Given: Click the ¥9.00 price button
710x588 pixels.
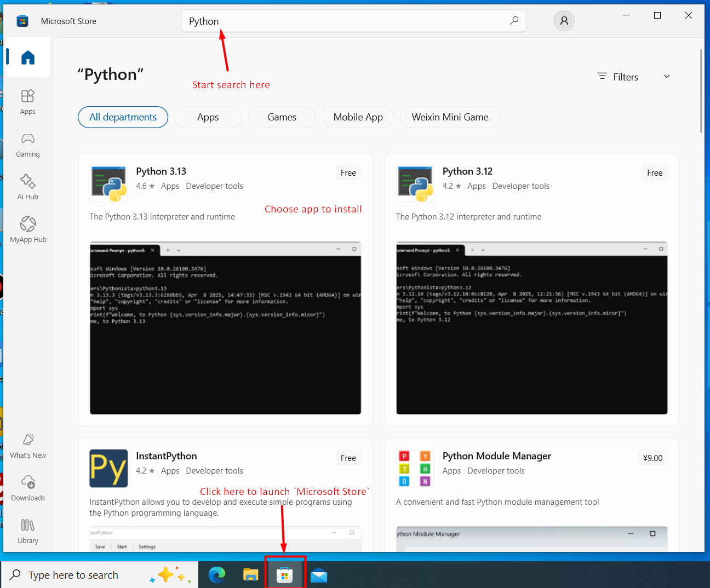Looking at the screenshot, I should click(652, 458).
